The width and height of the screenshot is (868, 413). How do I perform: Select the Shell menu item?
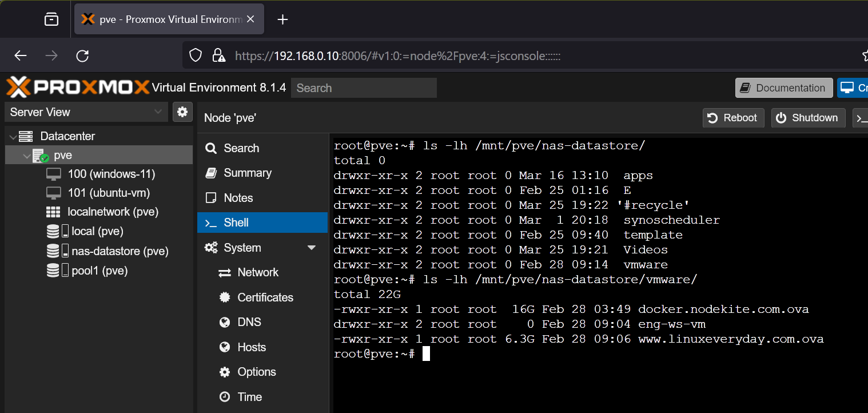coord(262,223)
